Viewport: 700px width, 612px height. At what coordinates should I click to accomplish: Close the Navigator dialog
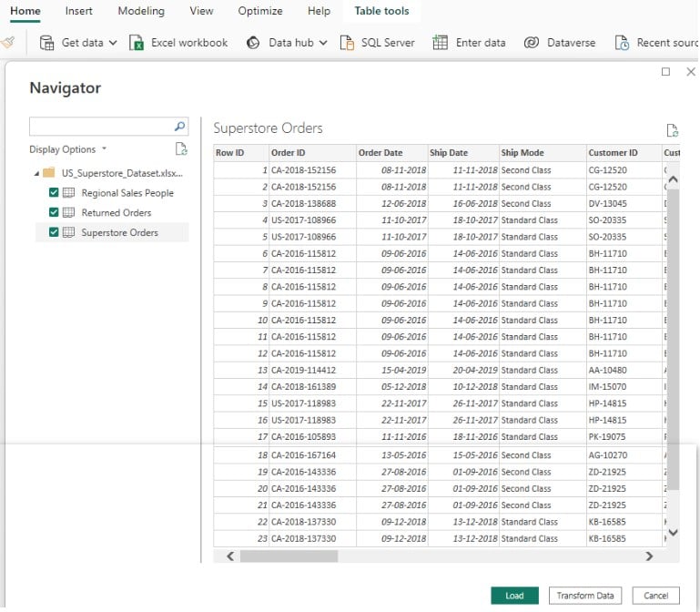click(691, 72)
